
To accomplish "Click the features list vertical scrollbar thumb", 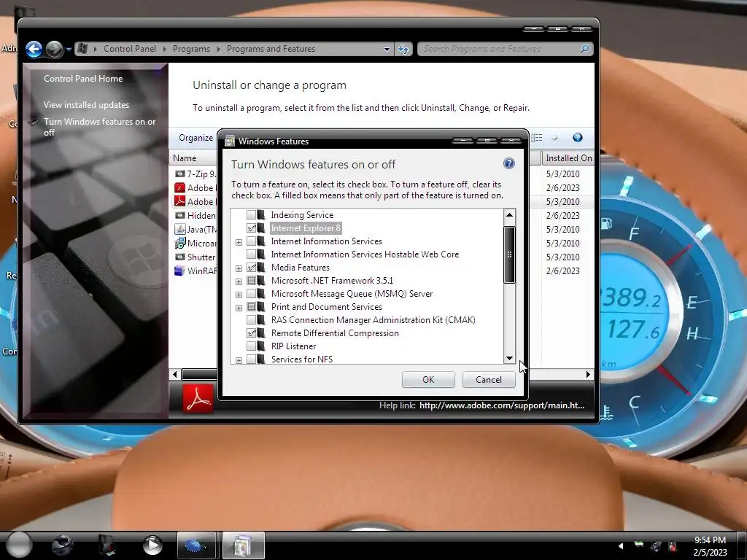I will coord(509,254).
